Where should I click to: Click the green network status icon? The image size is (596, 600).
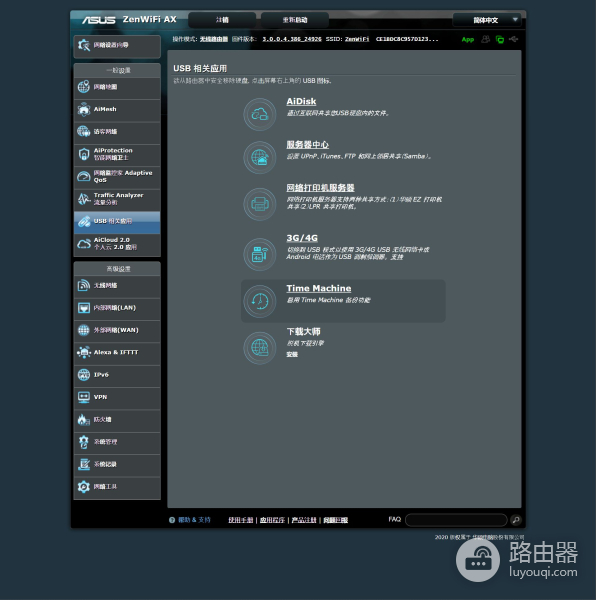(500, 39)
